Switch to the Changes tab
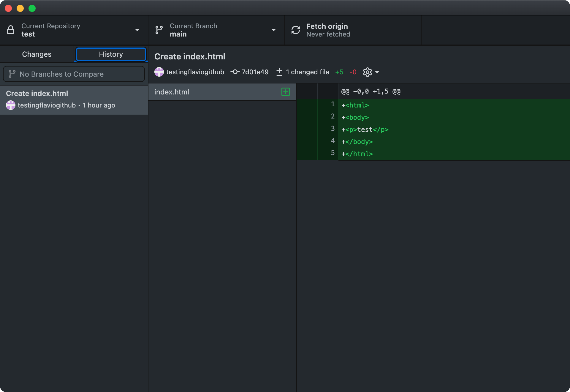570x392 pixels. pyautogui.click(x=37, y=54)
